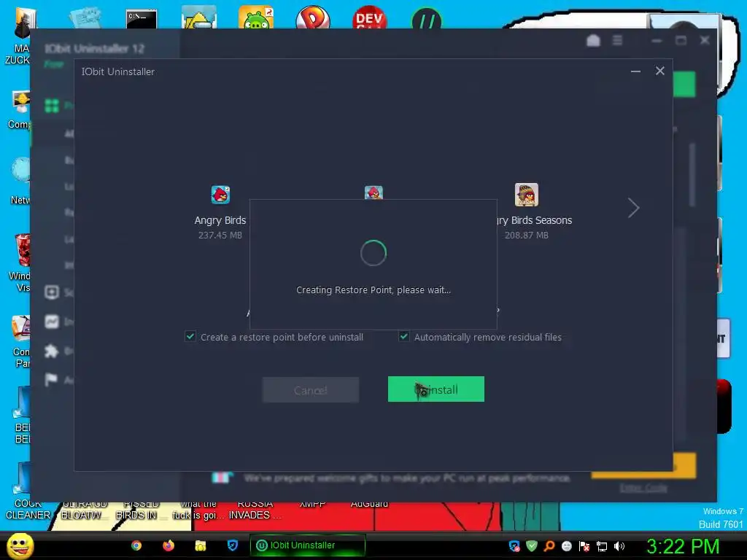
Task: Click the orange magnifier tray icon
Action: [x=549, y=546]
